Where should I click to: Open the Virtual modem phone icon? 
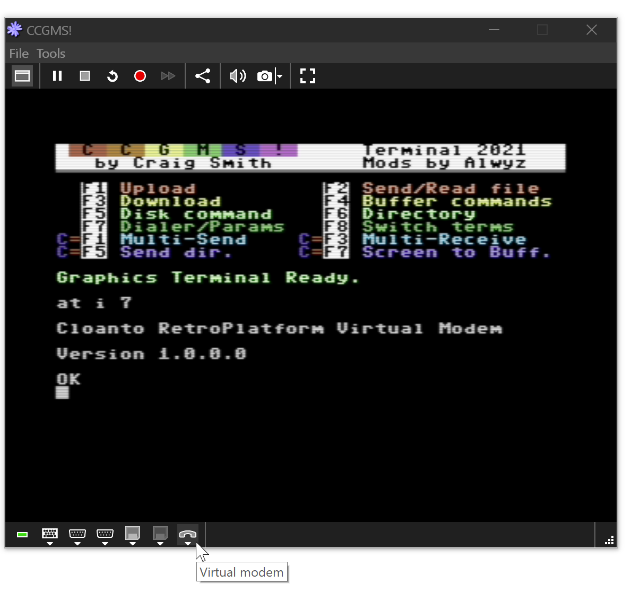[x=187, y=535]
